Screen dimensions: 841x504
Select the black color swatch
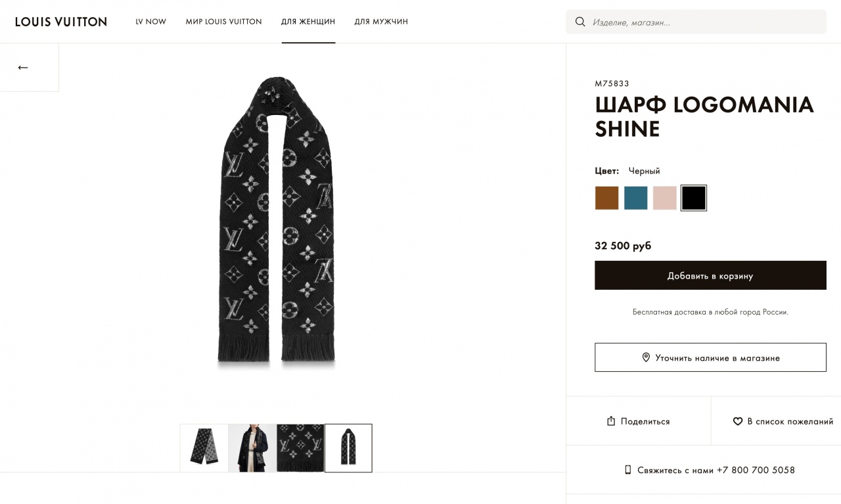(694, 198)
